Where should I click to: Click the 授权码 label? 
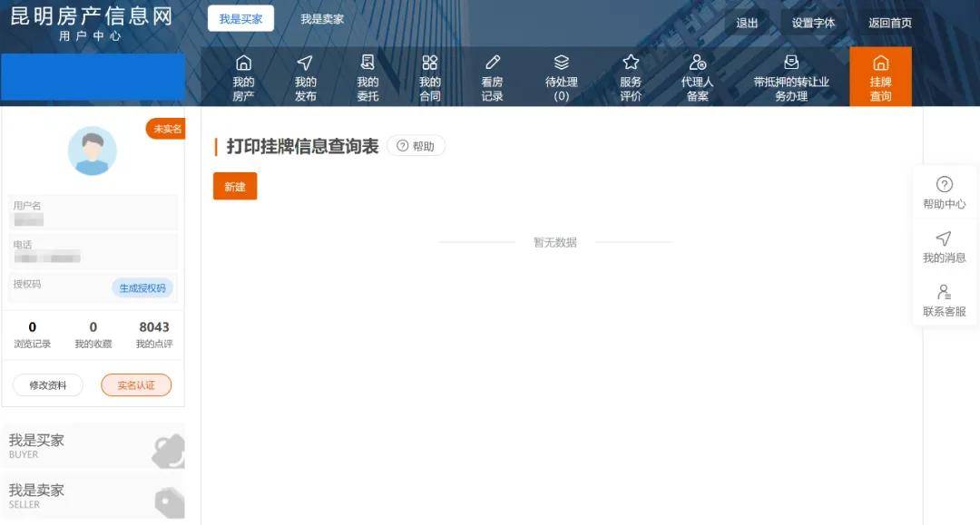tap(27, 284)
